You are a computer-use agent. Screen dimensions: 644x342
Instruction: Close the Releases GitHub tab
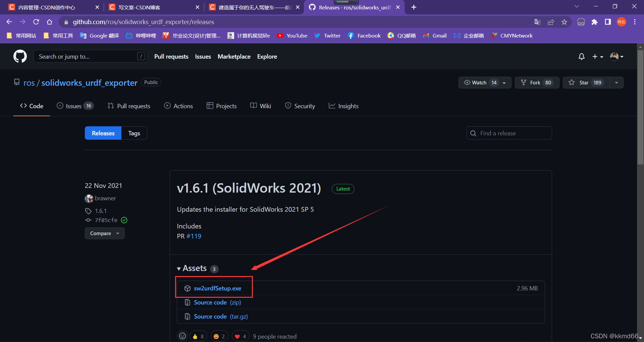(x=398, y=7)
